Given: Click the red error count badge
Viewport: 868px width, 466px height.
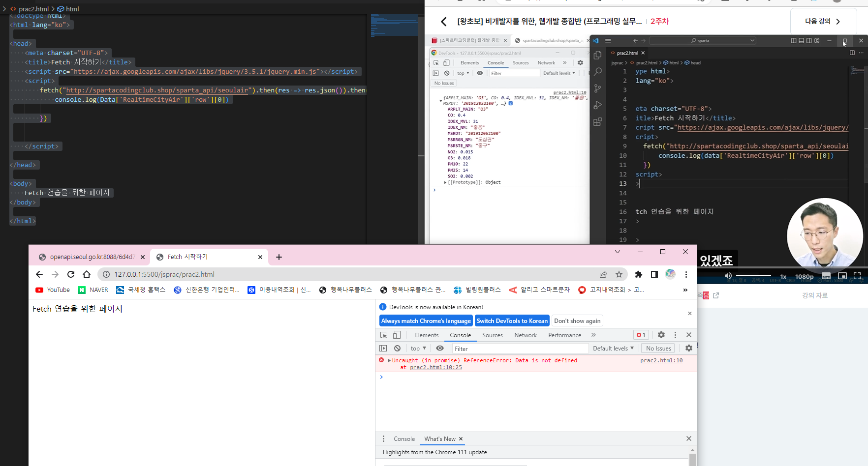Looking at the screenshot, I should 641,335.
